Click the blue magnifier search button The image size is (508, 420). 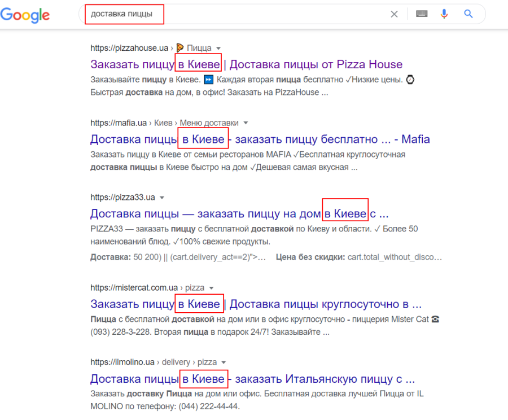[468, 14]
